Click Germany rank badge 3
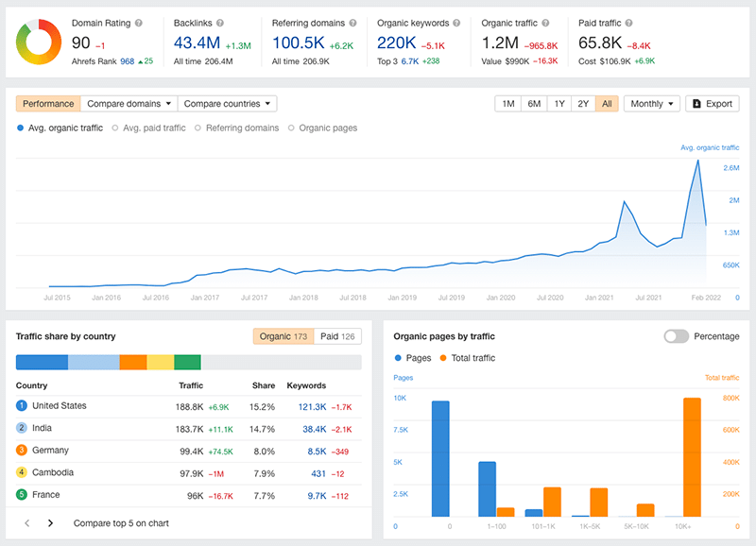Image resolution: width=756 pixels, height=546 pixels. point(22,450)
